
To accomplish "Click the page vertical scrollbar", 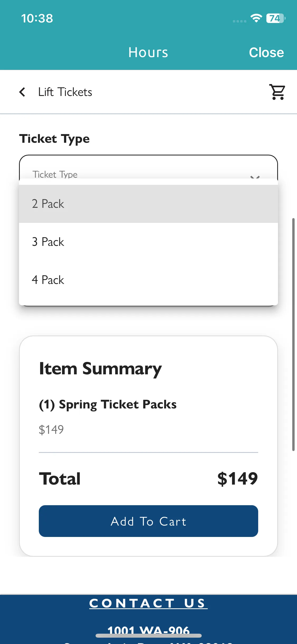I will (x=293, y=334).
